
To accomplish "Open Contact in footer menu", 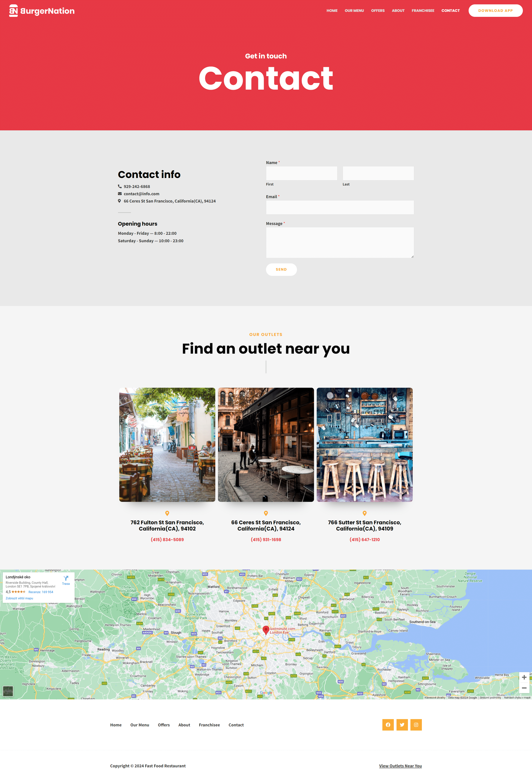I will (x=236, y=725).
